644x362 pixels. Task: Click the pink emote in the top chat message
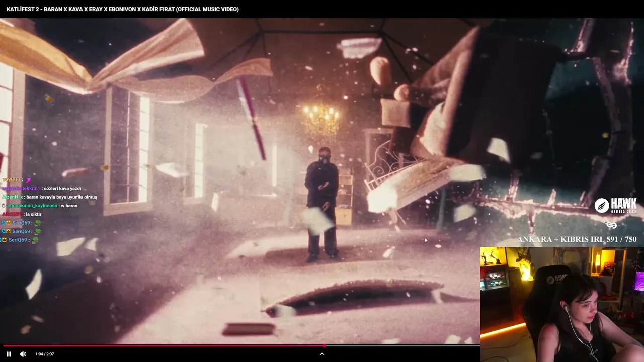(28, 180)
